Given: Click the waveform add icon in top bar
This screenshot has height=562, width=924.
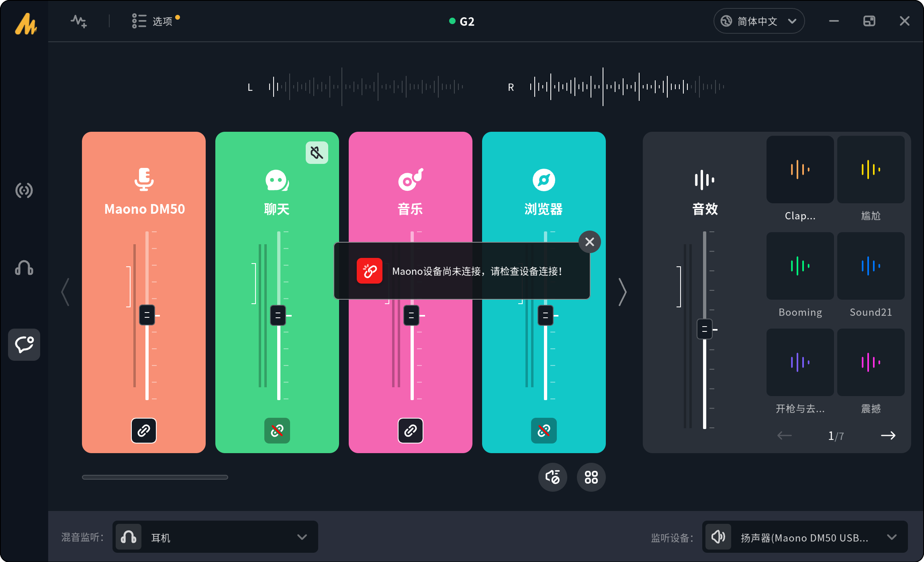Looking at the screenshot, I should pyautogui.click(x=79, y=21).
